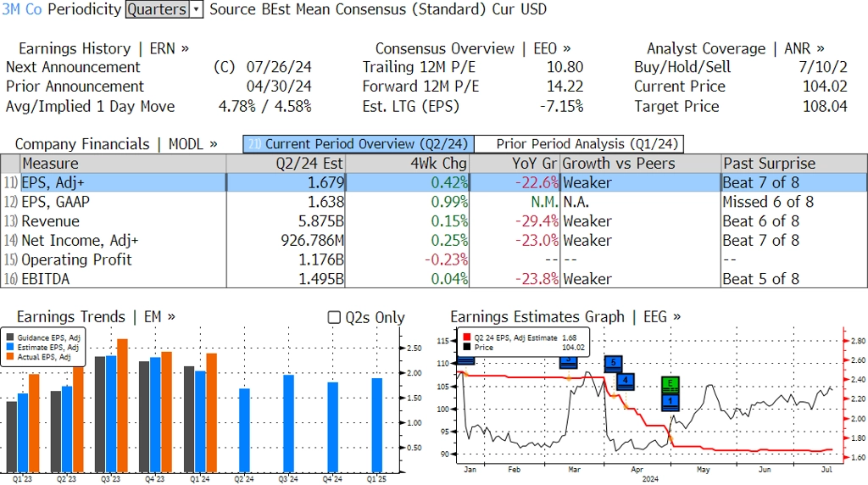Click blue Estimate EPS, Adj legend swatch
Screen dimensions: 868x485
tap(10, 347)
